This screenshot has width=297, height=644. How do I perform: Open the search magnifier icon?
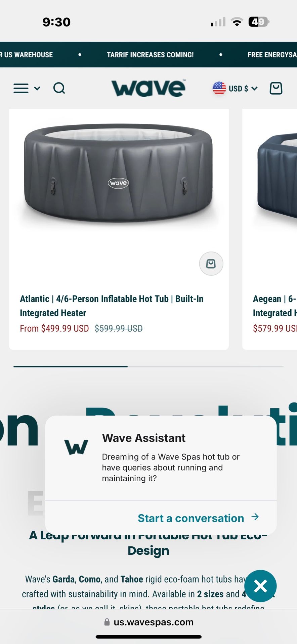pos(59,89)
